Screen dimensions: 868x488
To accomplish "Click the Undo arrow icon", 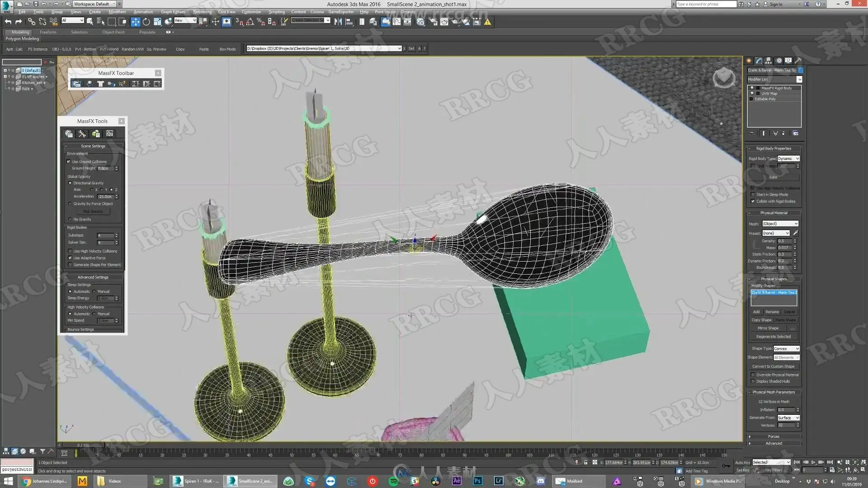I will (8, 22).
